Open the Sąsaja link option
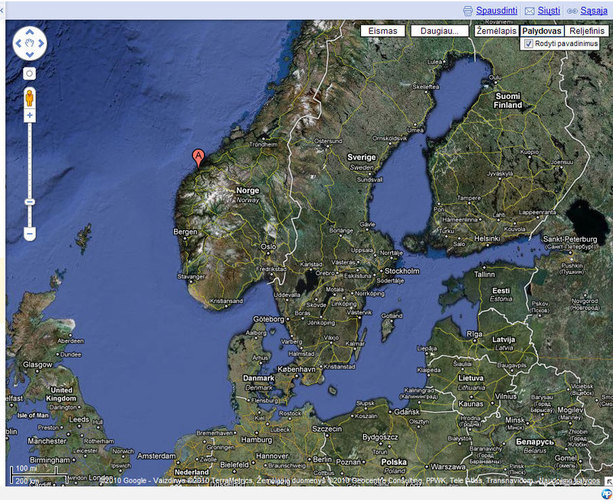This screenshot has height=500, width=613. 593,10
